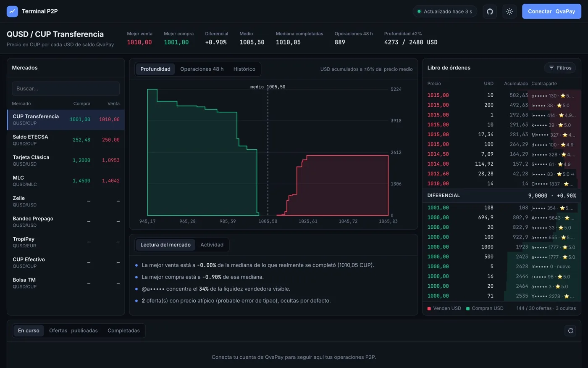Switch to Operaciones 48 h tab
The width and height of the screenshot is (588, 368).
click(202, 69)
